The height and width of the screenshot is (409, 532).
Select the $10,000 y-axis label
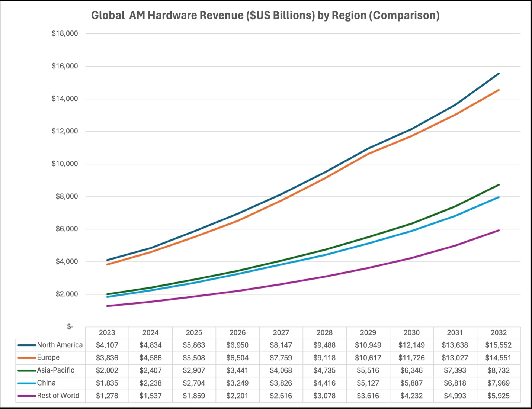[65, 164]
